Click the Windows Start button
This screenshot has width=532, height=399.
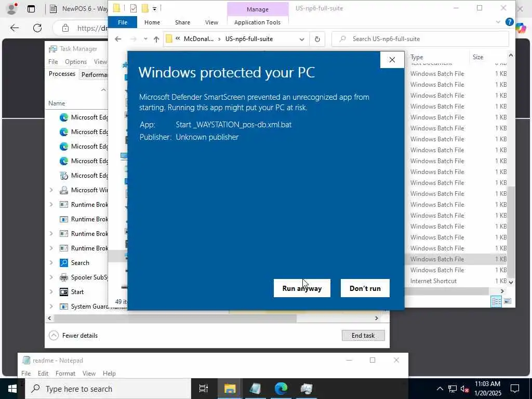point(12,389)
